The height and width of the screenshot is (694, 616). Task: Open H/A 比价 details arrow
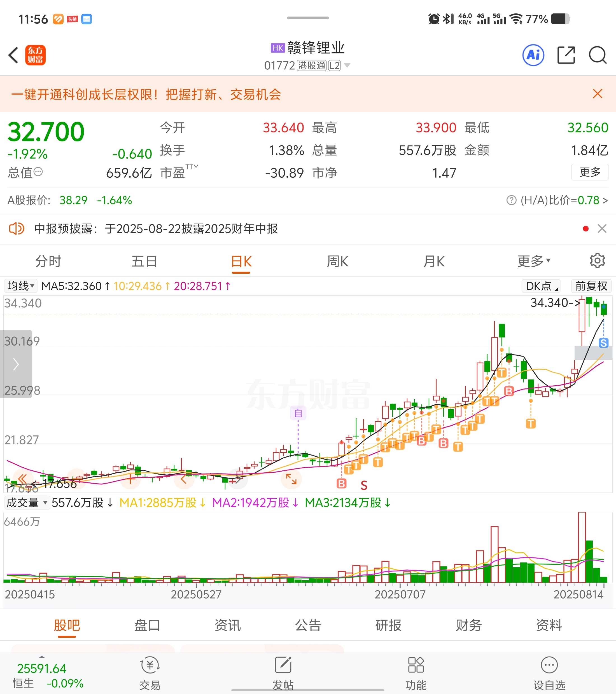click(605, 200)
